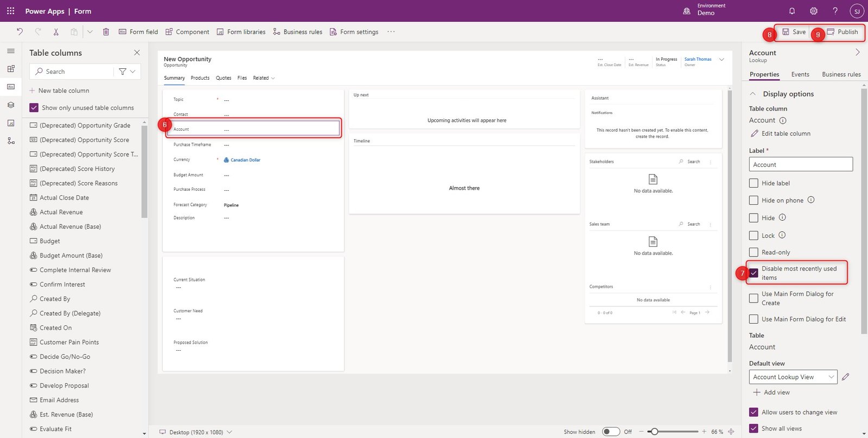Check the Hide on phone checkbox
The width and height of the screenshot is (868, 438).
pos(754,201)
